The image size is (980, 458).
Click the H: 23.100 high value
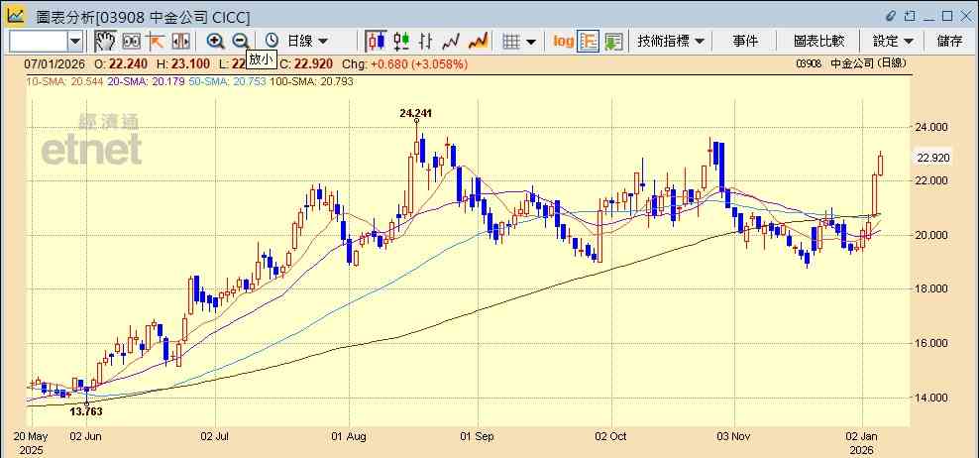click(183, 63)
